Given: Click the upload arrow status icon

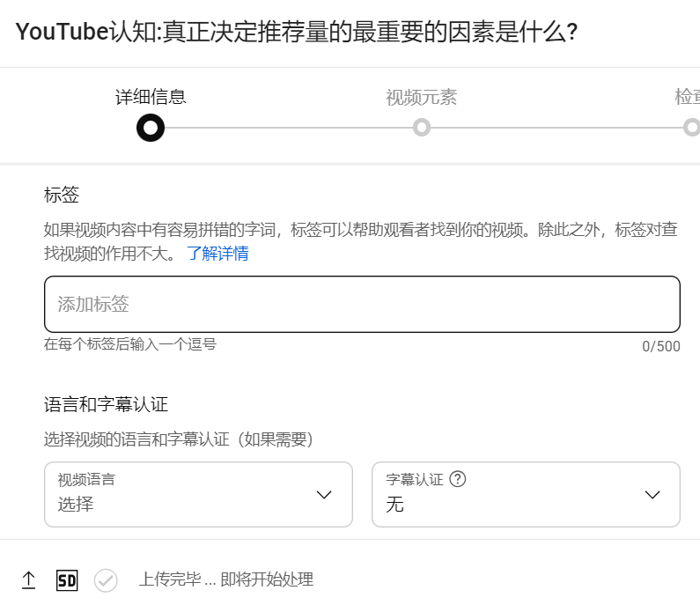Looking at the screenshot, I should (x=28, y=579).
